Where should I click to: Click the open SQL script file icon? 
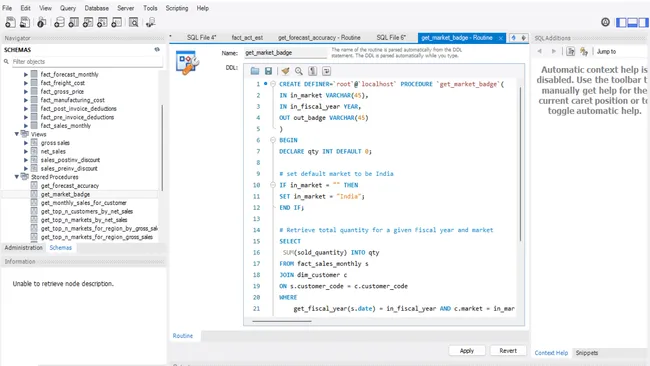[x=25, y=22]
